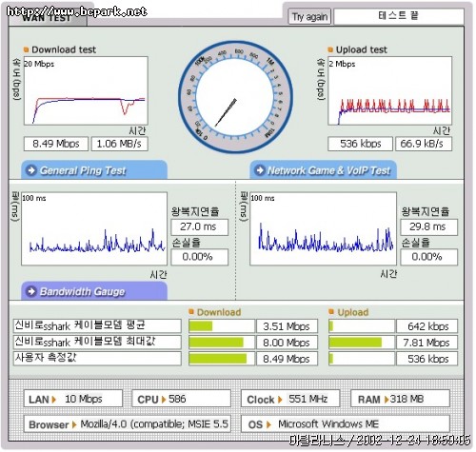Click the 1.06 MB/s download value
Viewport: 476px width, 452px height.
pyautogui.click(x=119, y=144)
